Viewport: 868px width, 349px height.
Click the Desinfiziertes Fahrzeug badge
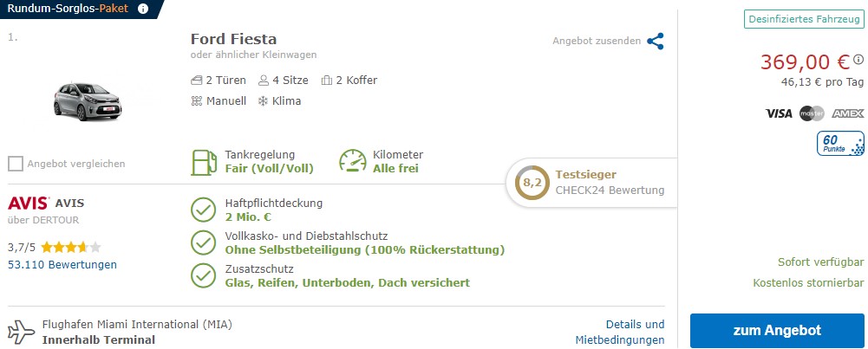(x=804, y=19)
